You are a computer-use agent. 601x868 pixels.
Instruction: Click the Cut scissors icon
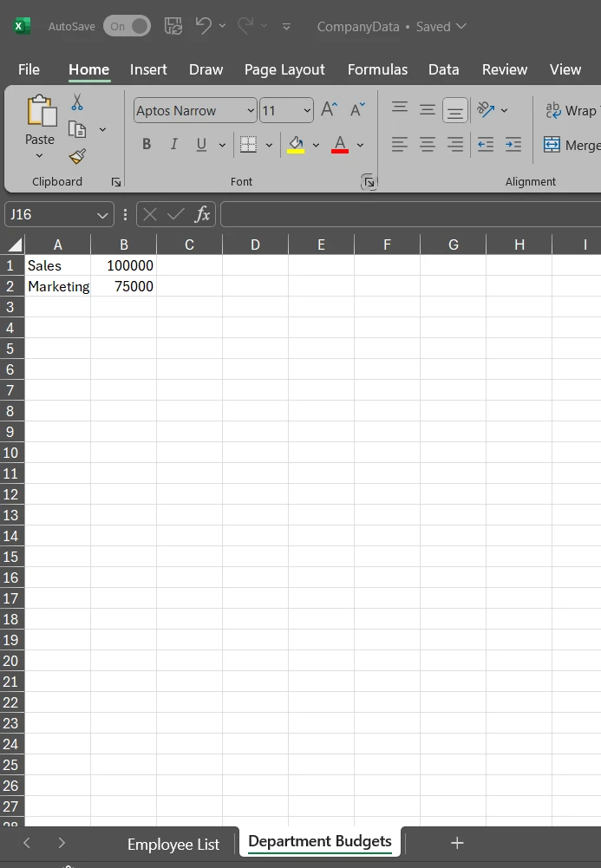pyautogui.click(x=77, y=103)
